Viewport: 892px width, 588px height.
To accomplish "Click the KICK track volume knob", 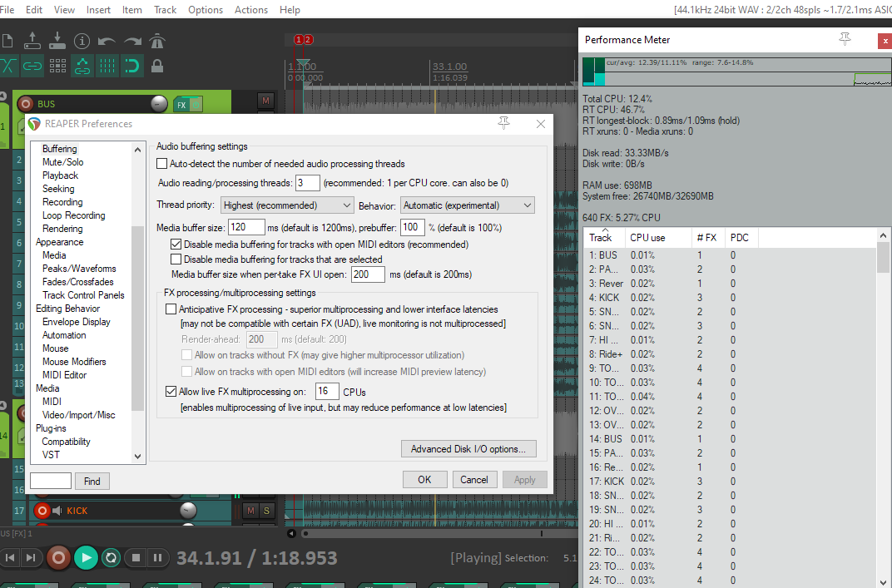I will 188,511.
